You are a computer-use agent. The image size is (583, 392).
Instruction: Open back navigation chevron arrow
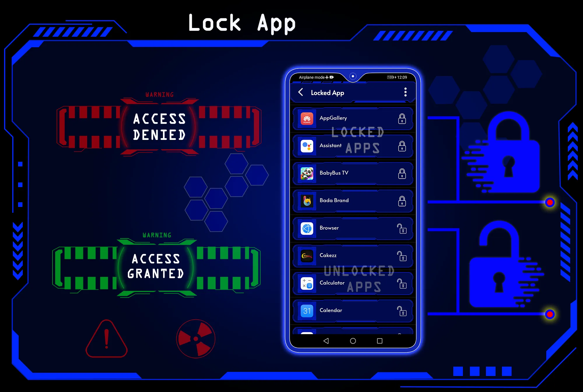coord(301,92)
